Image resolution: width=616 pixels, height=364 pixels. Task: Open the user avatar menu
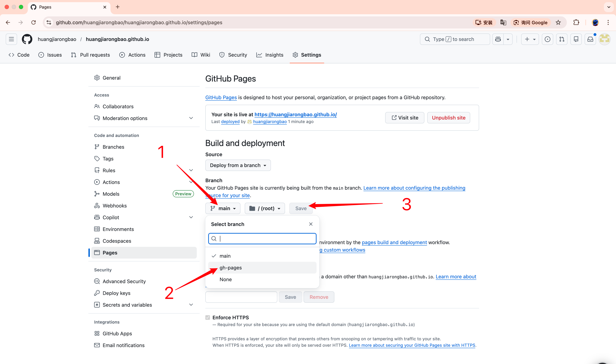[604, 39]
